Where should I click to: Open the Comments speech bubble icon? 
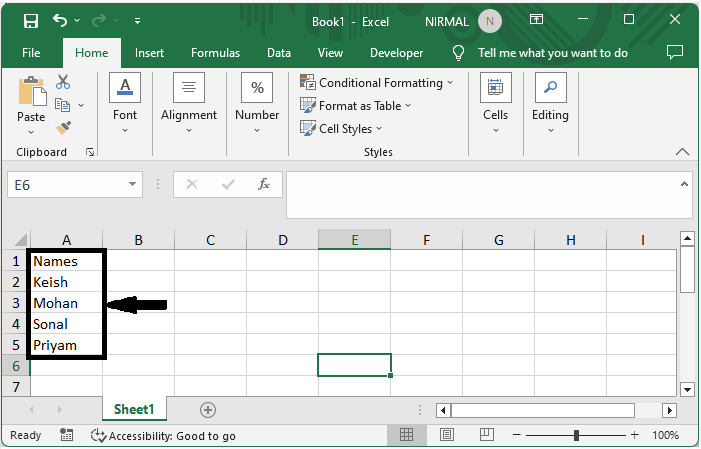point(675,52)
